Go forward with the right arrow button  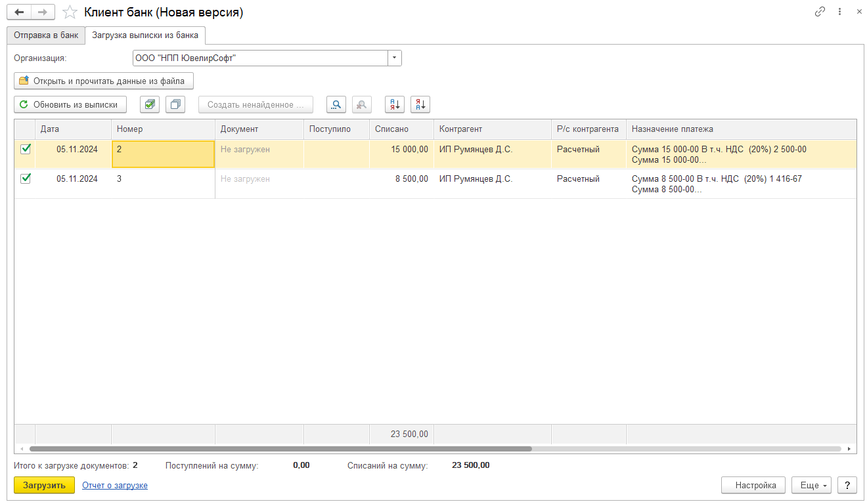(x=43, y=12)
